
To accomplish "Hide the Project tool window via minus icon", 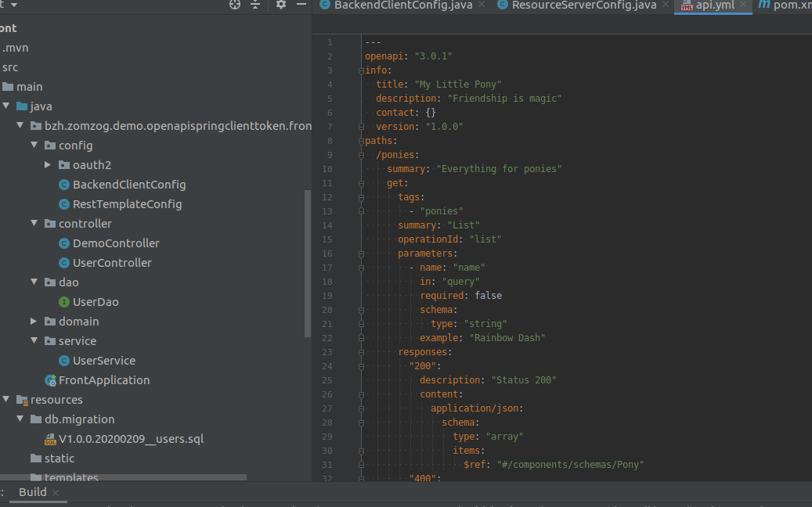I will point(301,5).
